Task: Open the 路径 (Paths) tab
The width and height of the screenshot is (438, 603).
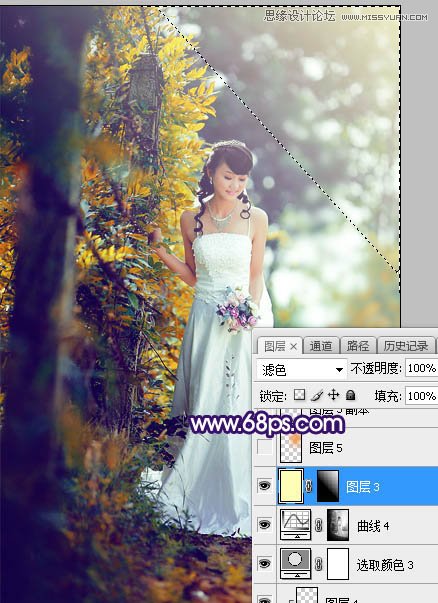Action: 358,346
